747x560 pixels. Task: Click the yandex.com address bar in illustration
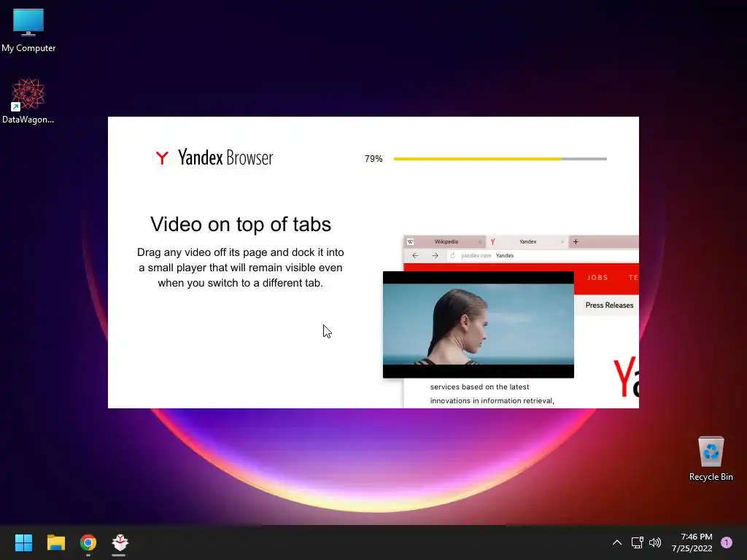tap(543, 256)
